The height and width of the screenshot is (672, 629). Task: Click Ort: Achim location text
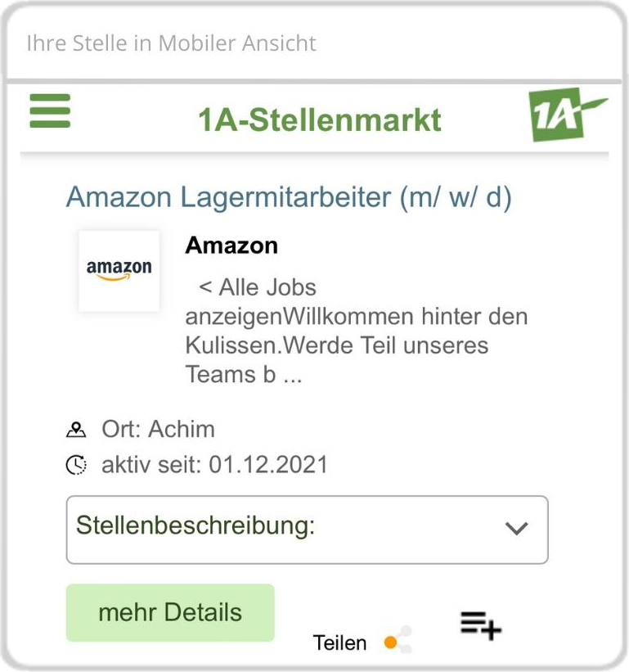point(158,428)
